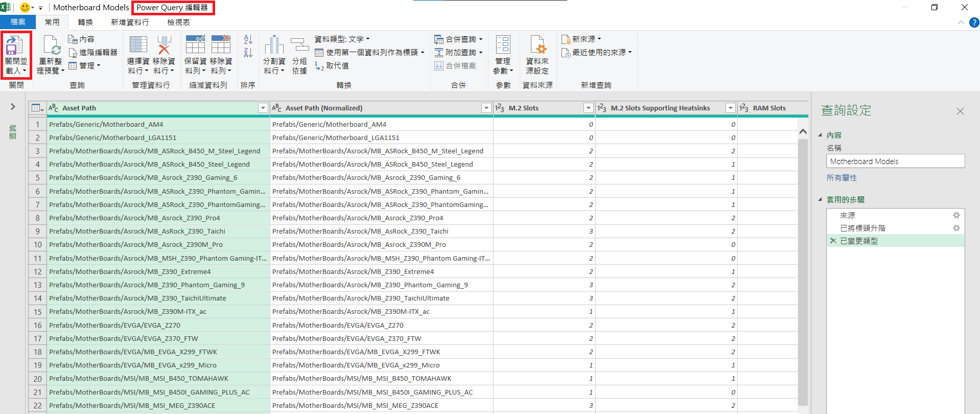Image resolution: width=980 pixels, height=414 pixels.
Task: Open the 新增資料行 ribbon tab
Action: pyautogui.click(x=130, y=22)
